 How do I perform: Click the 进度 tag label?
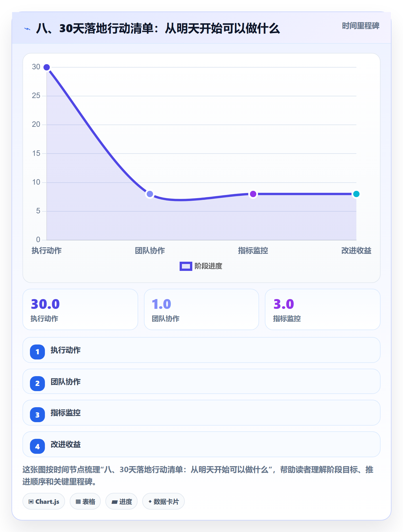[126, 502]
